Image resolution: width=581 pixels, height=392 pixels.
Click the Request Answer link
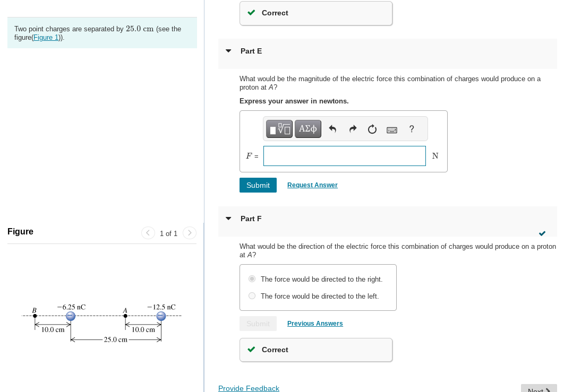312,185
